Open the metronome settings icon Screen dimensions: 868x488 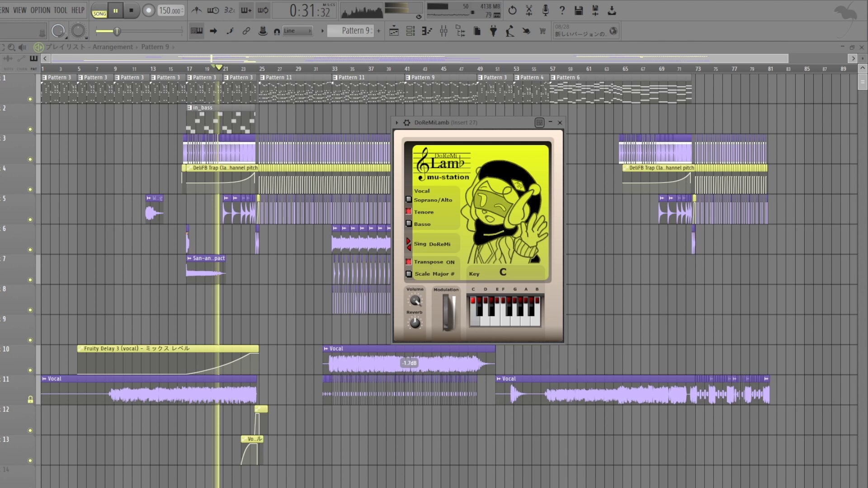[197, 10]
